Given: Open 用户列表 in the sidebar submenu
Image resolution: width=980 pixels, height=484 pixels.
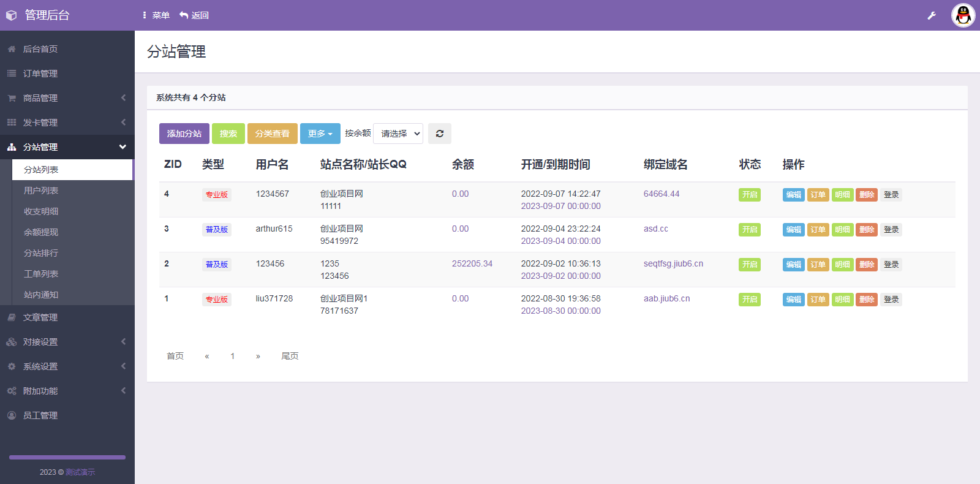Looking at the screenshot, I should coord(41,191).
